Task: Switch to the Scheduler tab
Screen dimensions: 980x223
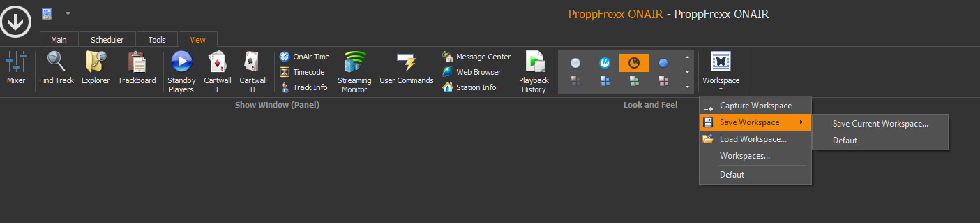Action: [x=107, y=39]
